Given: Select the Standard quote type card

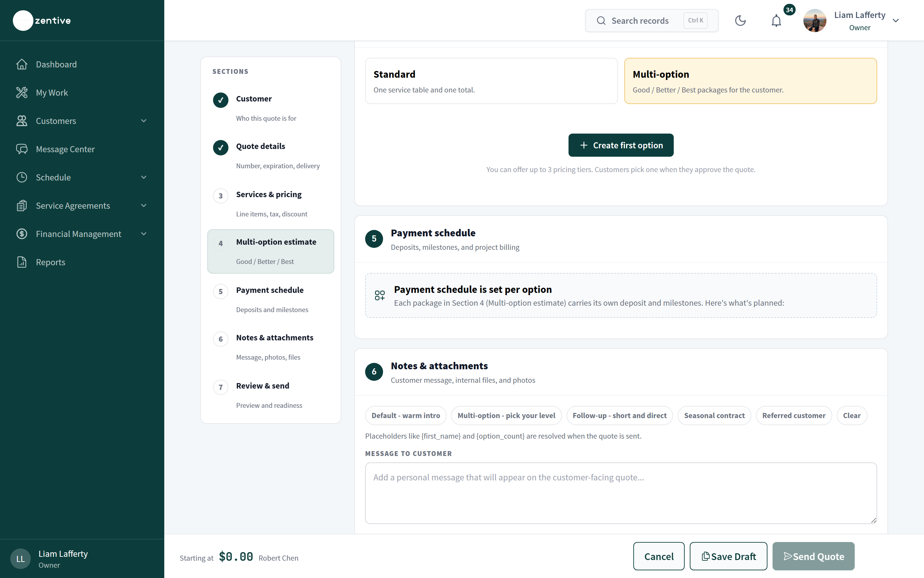Looking at the screenshot, I should click(492, 81).
